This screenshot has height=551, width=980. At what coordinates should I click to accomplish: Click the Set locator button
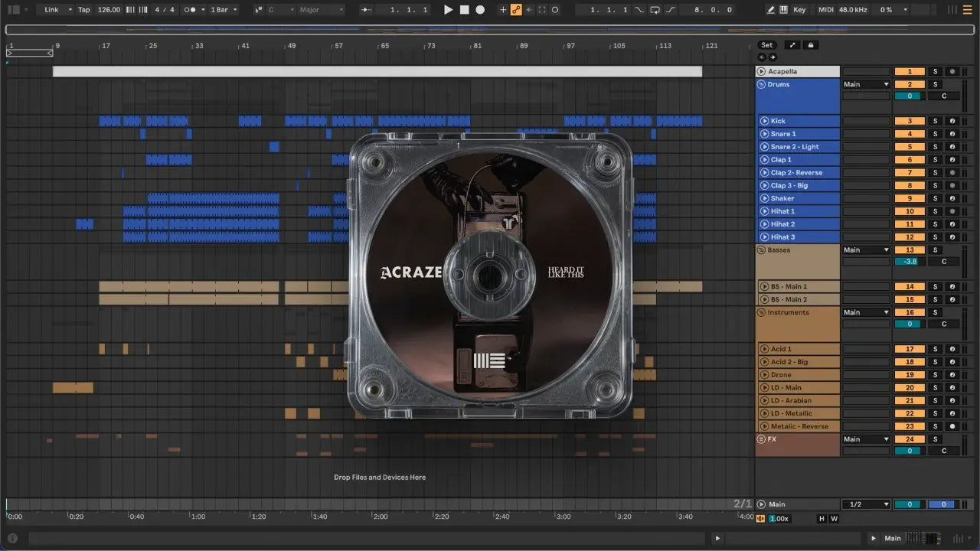click(767, 45)
